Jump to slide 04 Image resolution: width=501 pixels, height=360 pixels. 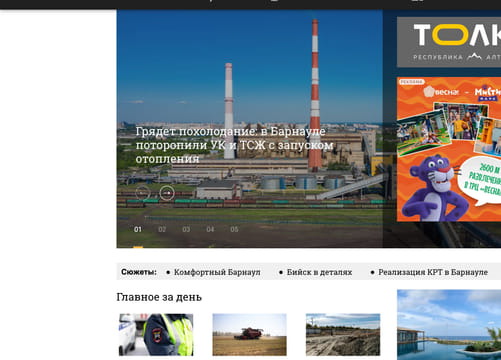(210, 229)
